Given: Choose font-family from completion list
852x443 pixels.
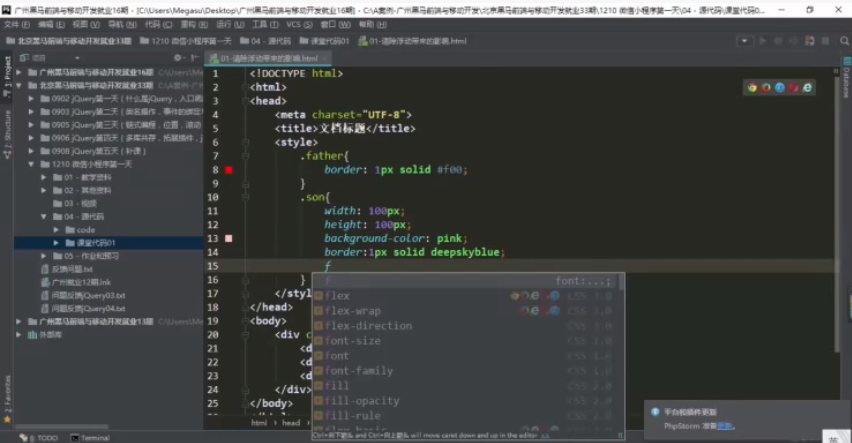Looking at the screenshot, I should point(467,371).
